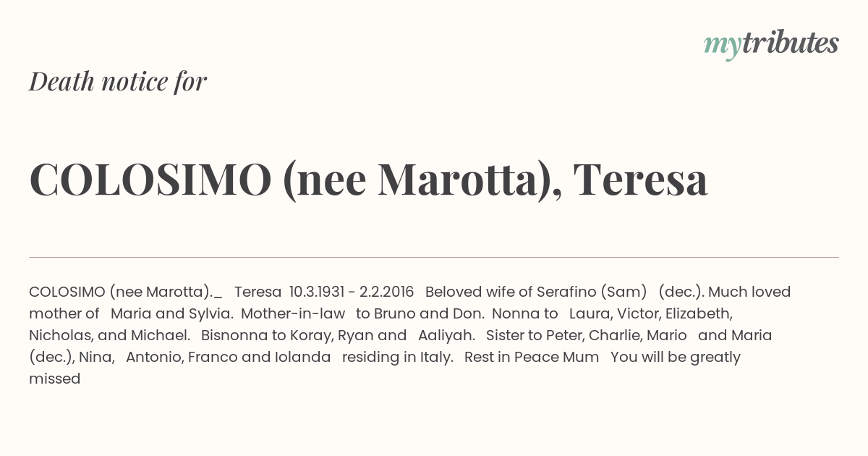The image size is (868, 456).
Task: Click the name 'Aaliyah' in the notice
Action: click(x=446, y=335)
